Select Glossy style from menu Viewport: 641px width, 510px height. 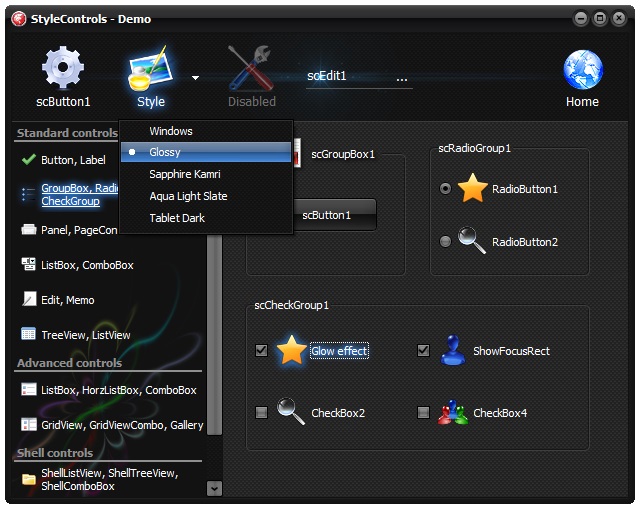[206, 152]
